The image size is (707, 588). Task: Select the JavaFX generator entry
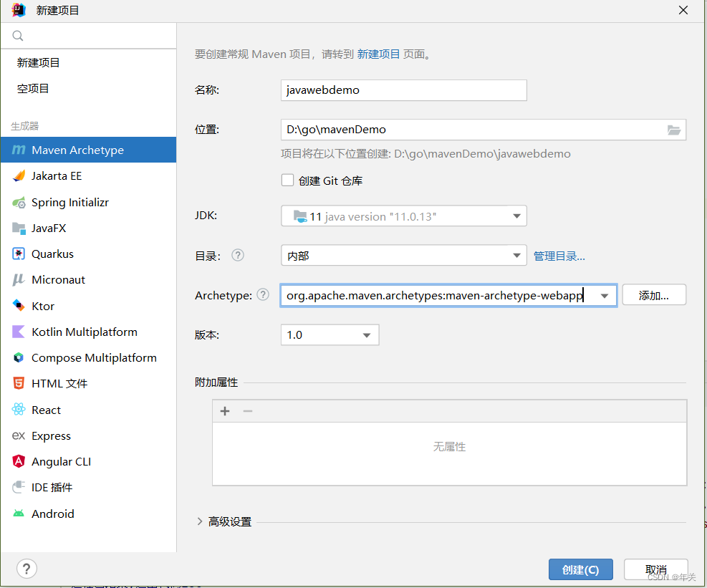pyautogui.click(x=88, y=228)
